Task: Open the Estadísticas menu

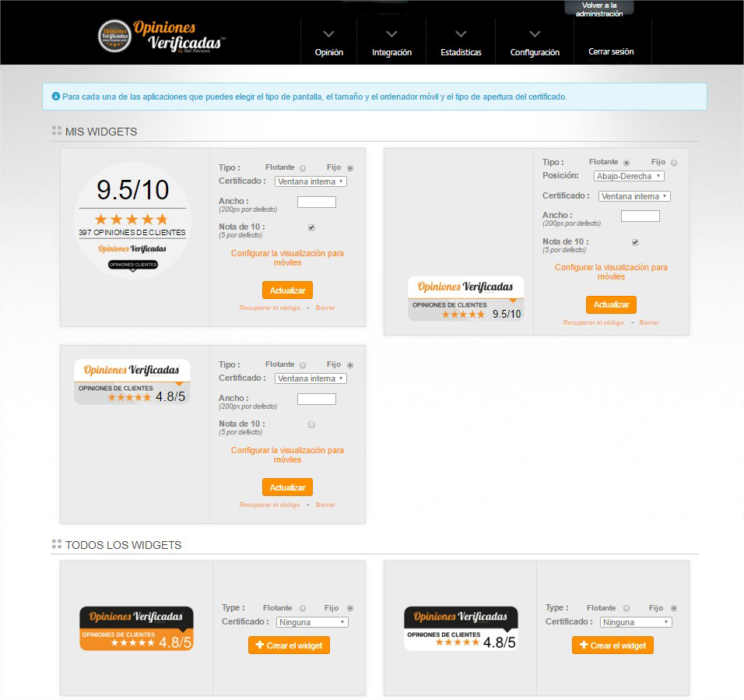Action: pos(461,43)
